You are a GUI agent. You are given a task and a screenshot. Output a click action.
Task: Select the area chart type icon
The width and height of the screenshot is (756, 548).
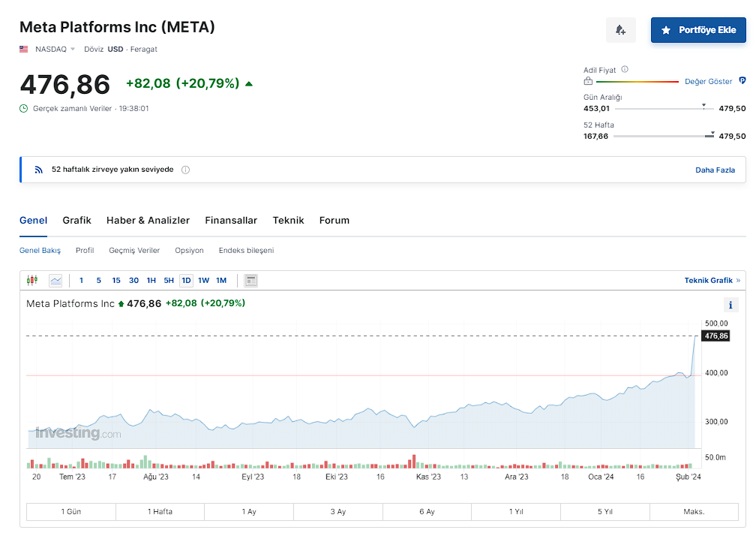click(x=55, y=281)
